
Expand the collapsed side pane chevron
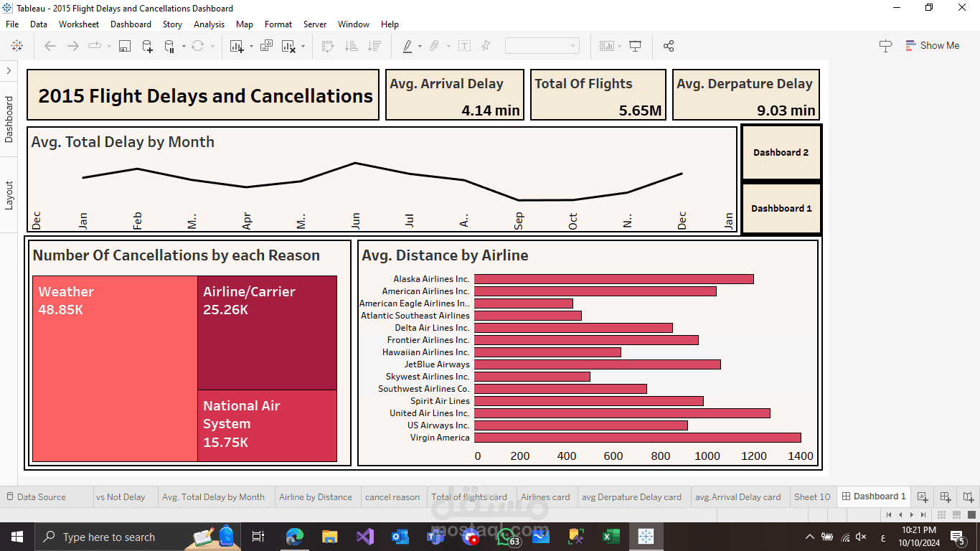coord(8,70)
